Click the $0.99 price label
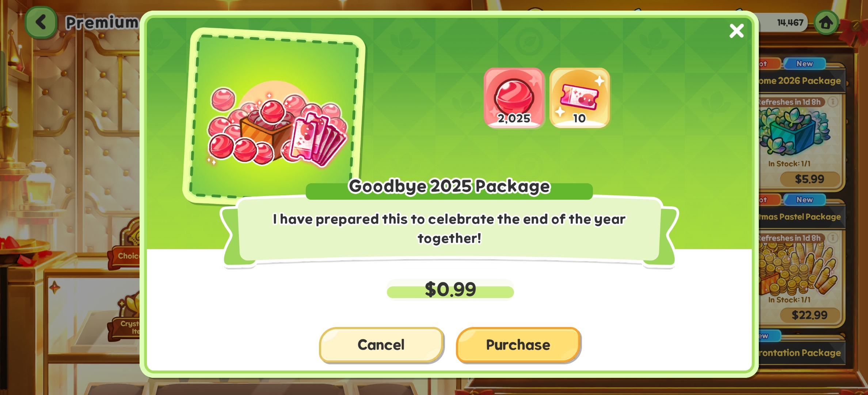868x395 pixels. click(x=450, y=289)
